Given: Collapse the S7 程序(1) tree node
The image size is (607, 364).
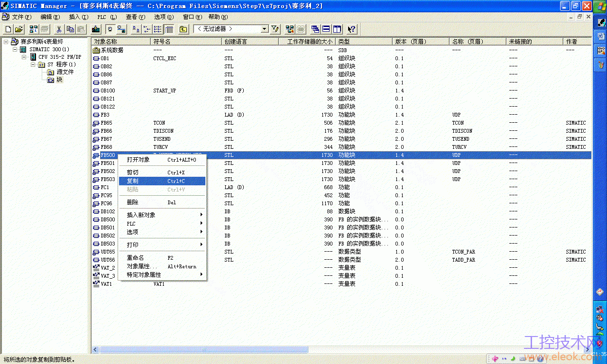Looking at the screenshot, I should coord(33,64).
